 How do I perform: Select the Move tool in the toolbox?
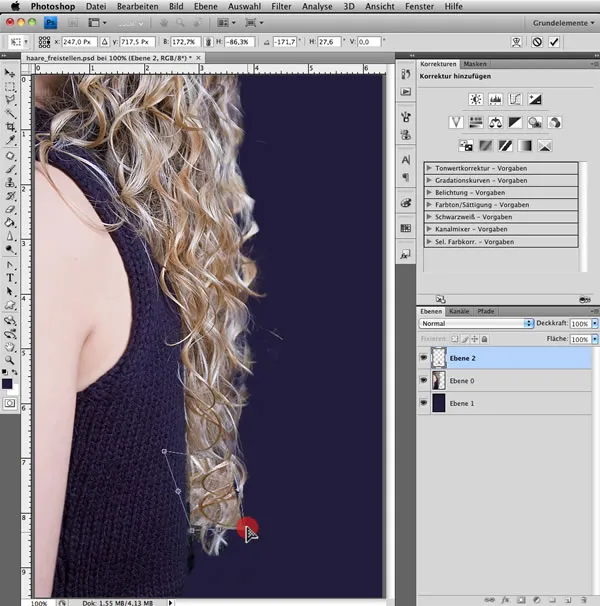(11, 74)
